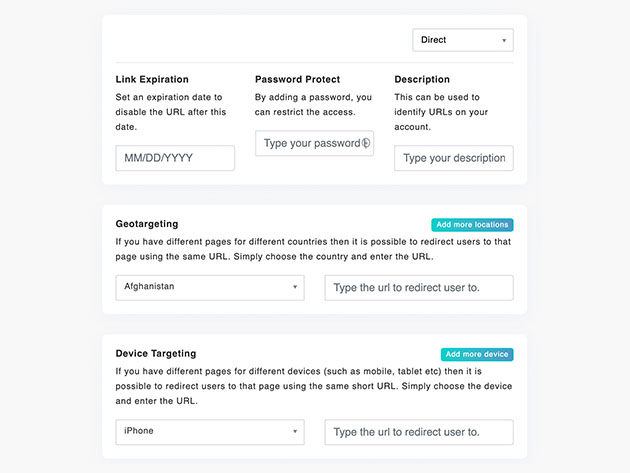Click the Device Targeting section heading
This screenshot has width=630, height=473.
[x=156, y=353]
